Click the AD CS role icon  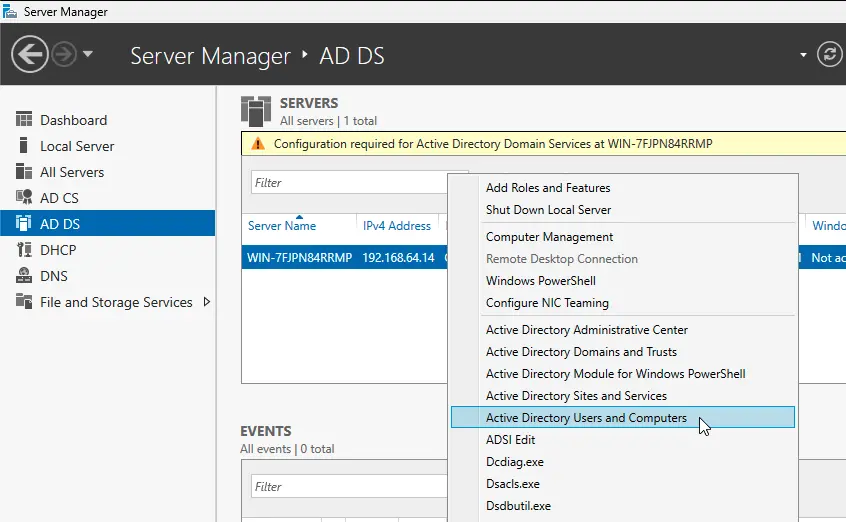point(24,198)
